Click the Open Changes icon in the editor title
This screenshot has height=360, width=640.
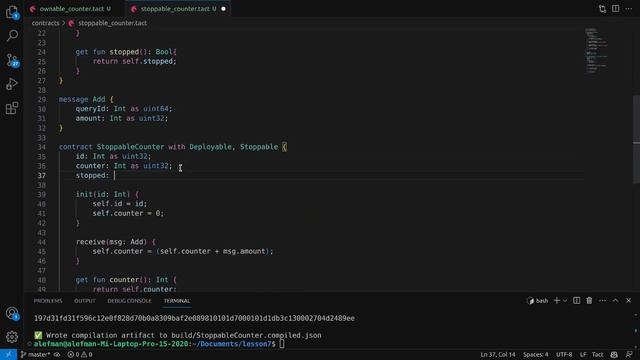pos(602,9)
